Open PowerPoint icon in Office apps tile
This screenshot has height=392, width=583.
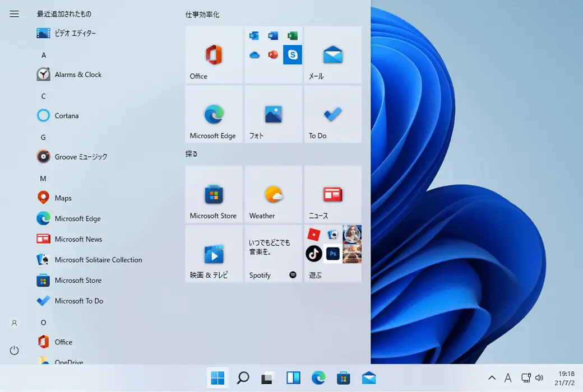(x=273, y=55)
